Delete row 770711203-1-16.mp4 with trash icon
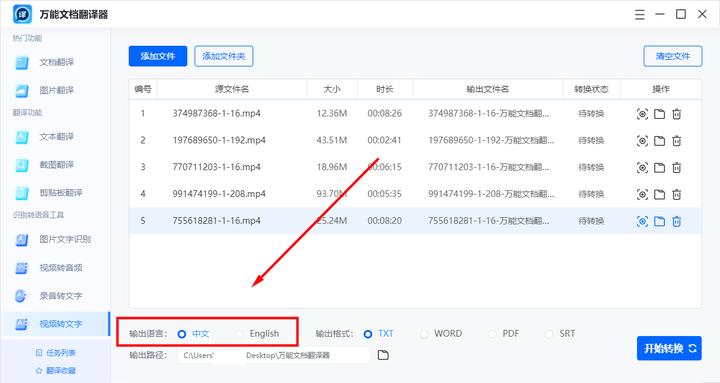Viewport: 720px width, 383px height. click(x=676, y=168)
